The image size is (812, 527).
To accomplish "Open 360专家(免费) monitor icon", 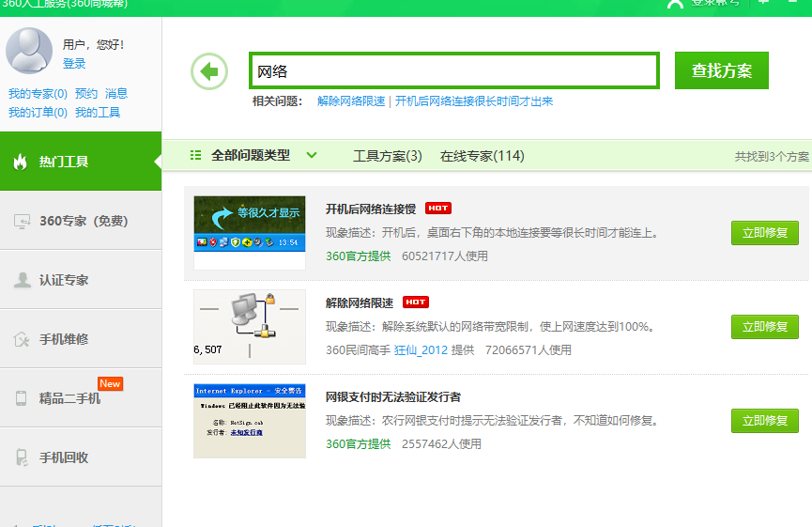I will [22, 222].
